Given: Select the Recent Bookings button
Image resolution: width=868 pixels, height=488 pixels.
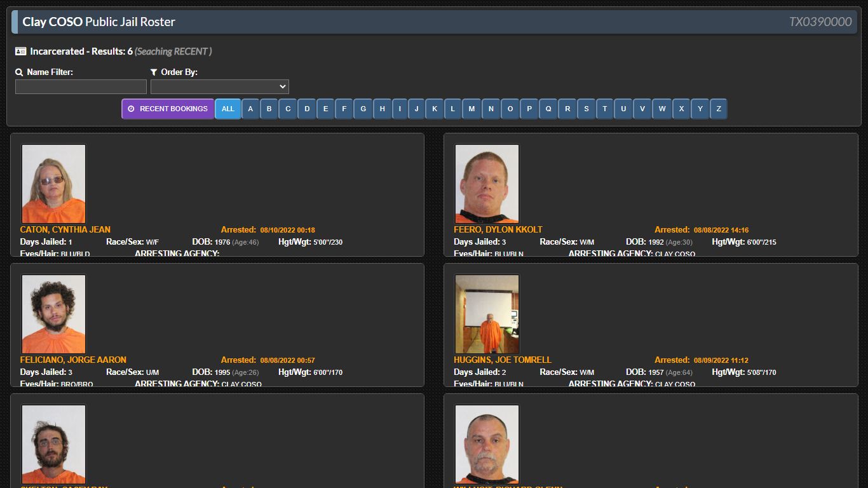Looking at the screenshot, I should [x=168, y=109].
